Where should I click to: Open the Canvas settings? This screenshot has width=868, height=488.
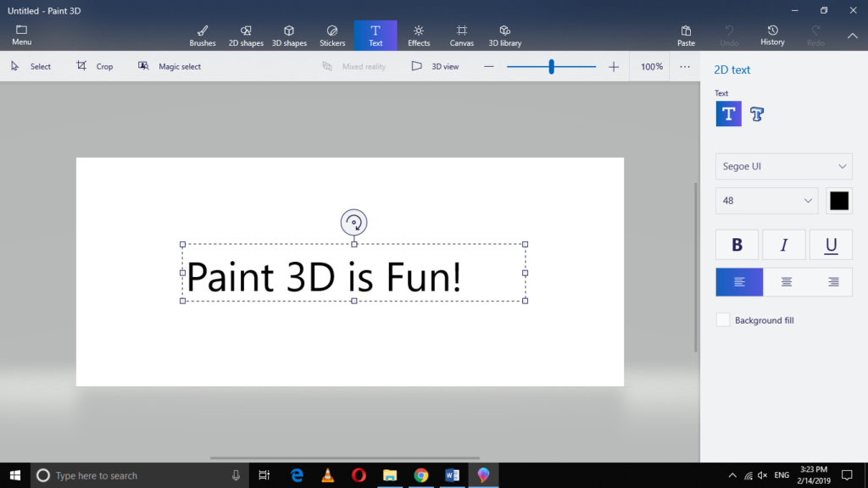click(x=462, y=36)
